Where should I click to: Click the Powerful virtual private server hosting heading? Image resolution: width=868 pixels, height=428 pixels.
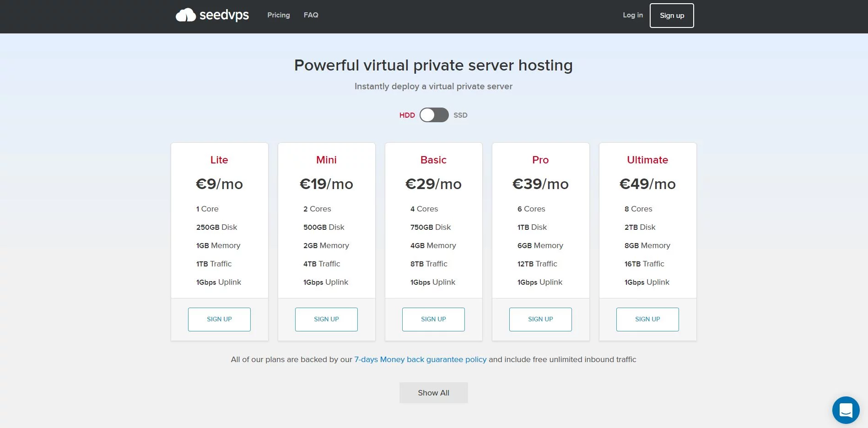[433, 65]
